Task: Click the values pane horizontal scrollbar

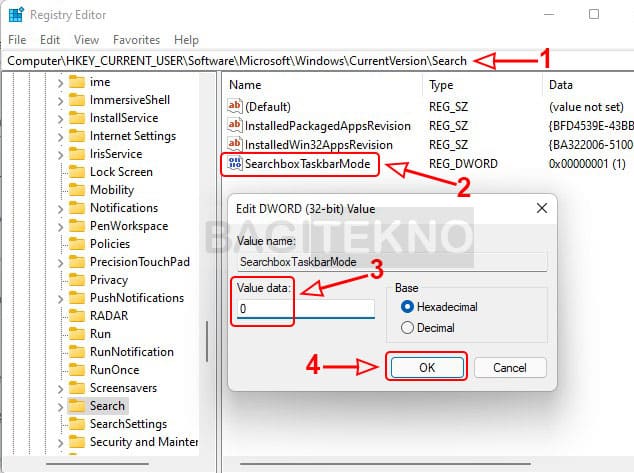Action: coord(385,464)
